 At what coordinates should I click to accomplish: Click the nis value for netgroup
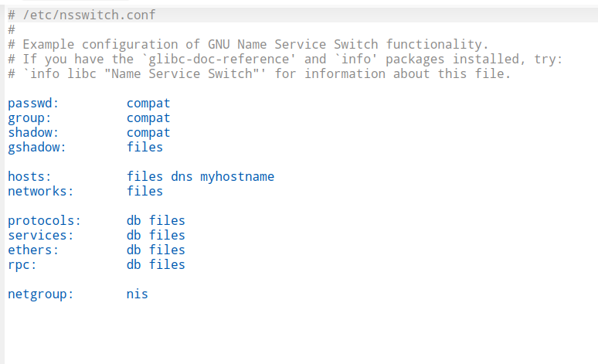(x=138, y=294)
